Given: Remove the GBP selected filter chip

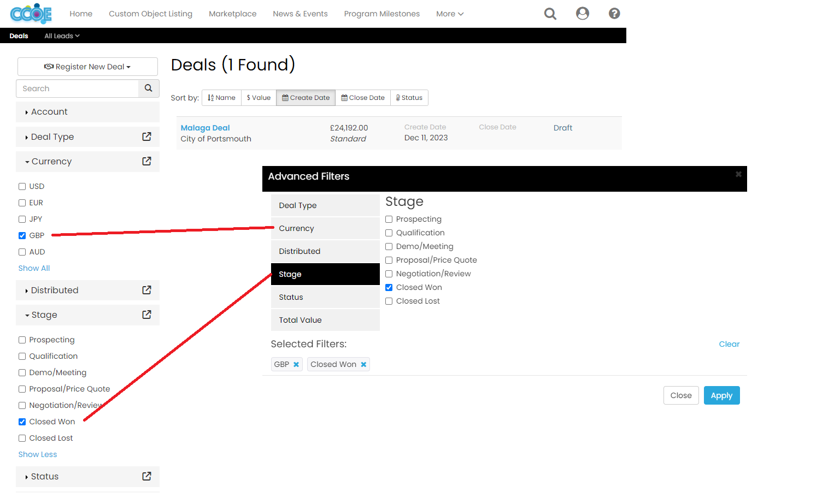Looking at the screenshot, I should point(296,364).
